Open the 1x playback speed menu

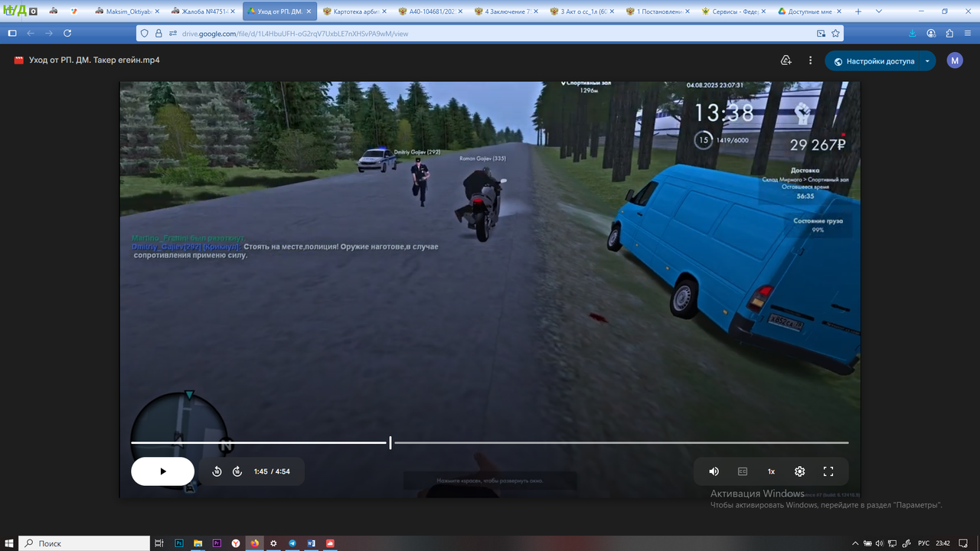point(771,471)
